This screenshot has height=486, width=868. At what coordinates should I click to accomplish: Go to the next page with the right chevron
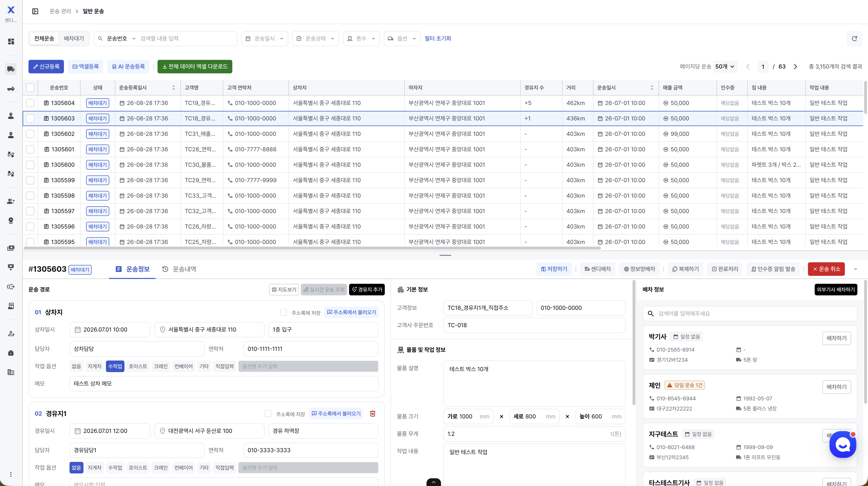(795, 67)
